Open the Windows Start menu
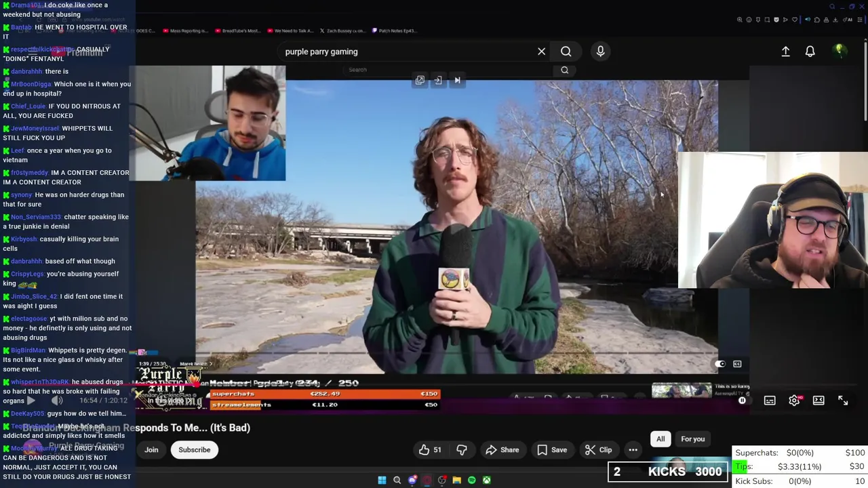 [x=382, y=481]
